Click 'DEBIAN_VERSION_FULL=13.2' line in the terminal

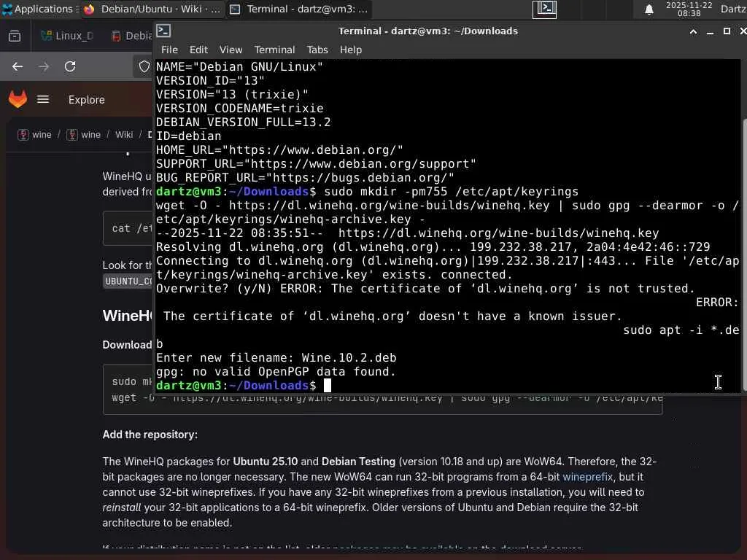(244, 122)
